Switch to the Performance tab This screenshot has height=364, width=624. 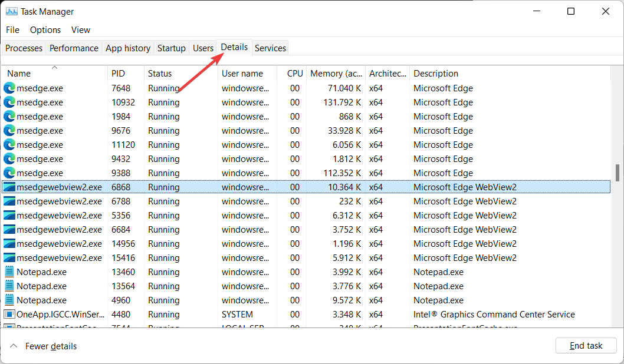click(74, 48)
